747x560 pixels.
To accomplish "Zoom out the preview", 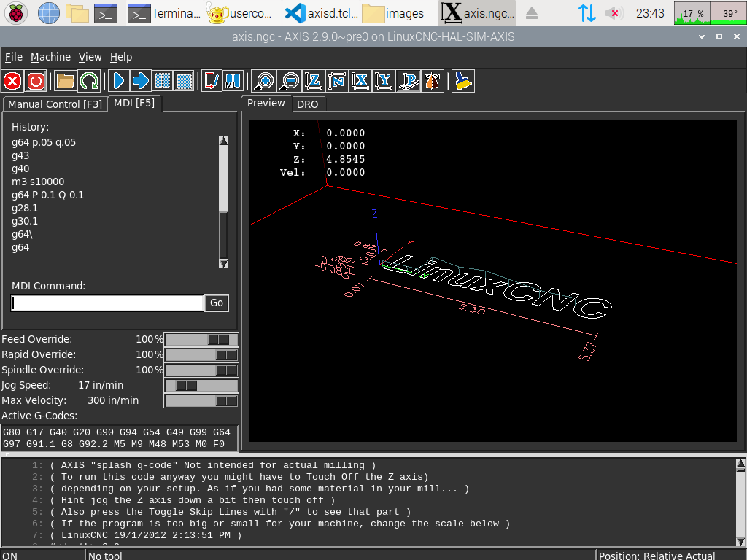I will tap(289, 81).
